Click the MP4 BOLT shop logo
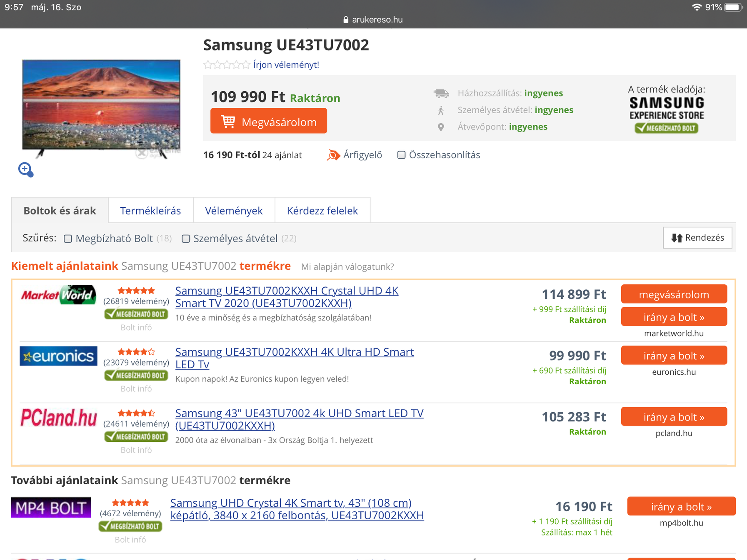The width and height of the screenshot is (747, 560). point(51,508)
